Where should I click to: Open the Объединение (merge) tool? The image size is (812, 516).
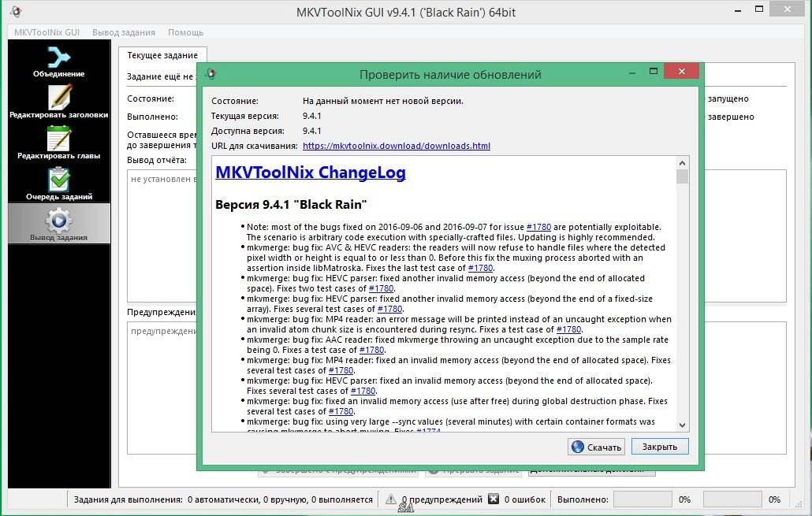coord(58,61)
